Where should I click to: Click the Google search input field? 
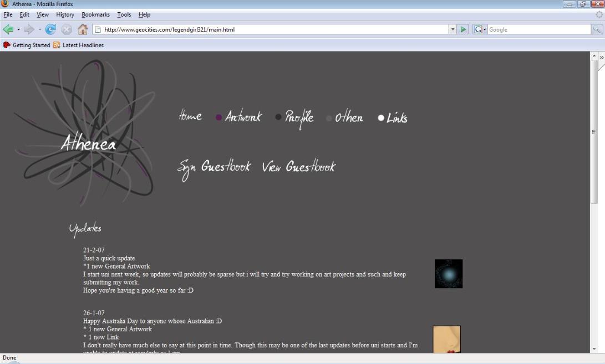point(538,29)
